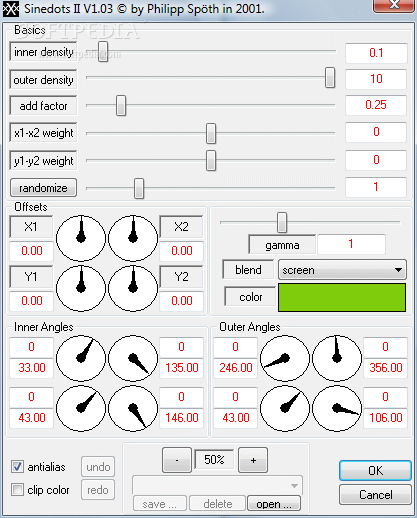Click the Y1 offset dial
Viewport: 417px width, 518px height.
click(81, 288)
